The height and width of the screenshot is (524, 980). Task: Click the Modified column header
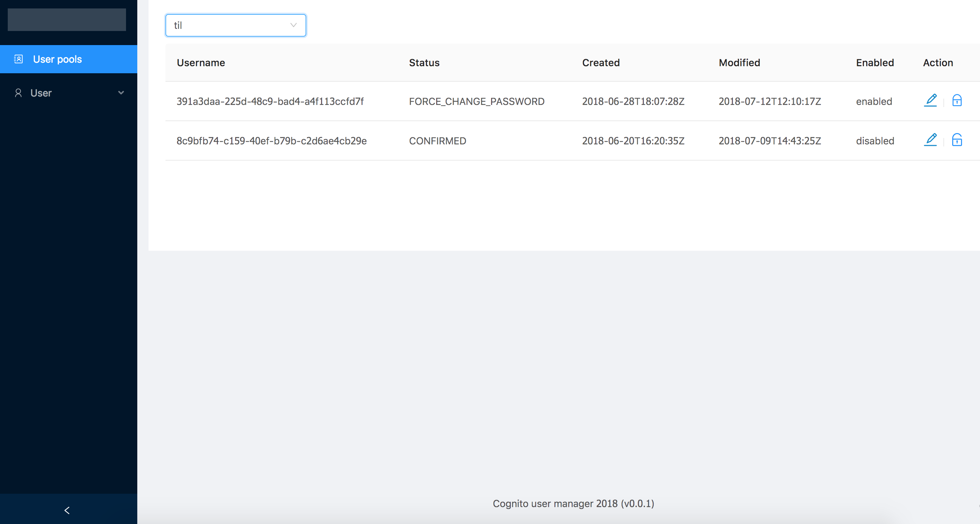(x=739, y=63)
